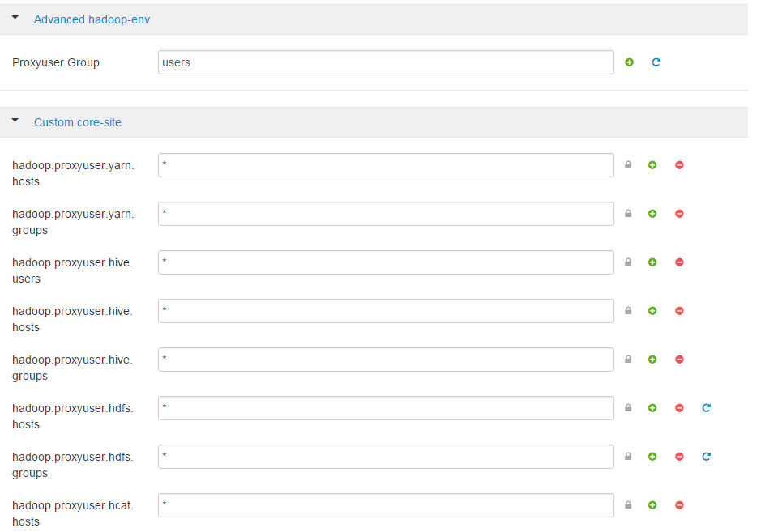Screen dimensions: 778x532
Task: Collapse Custom core-site section arrow
Action: [15, 121]
